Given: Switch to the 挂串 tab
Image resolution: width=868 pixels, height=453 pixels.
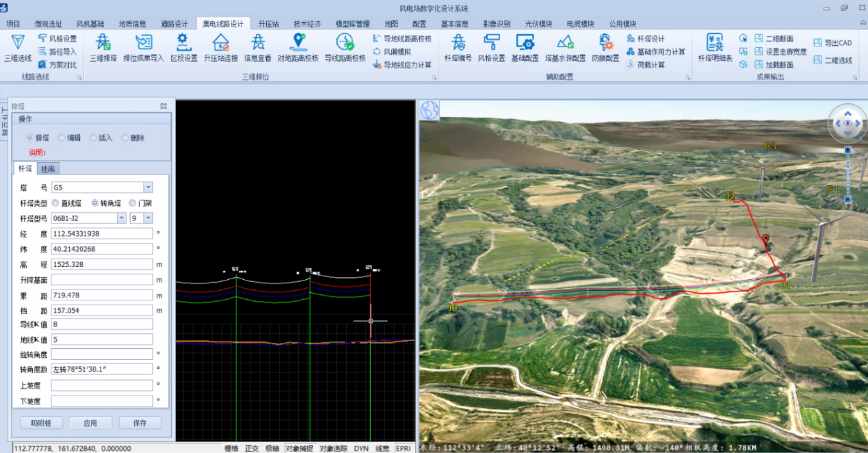Looking at the screenshot, I should click(48, 169).
